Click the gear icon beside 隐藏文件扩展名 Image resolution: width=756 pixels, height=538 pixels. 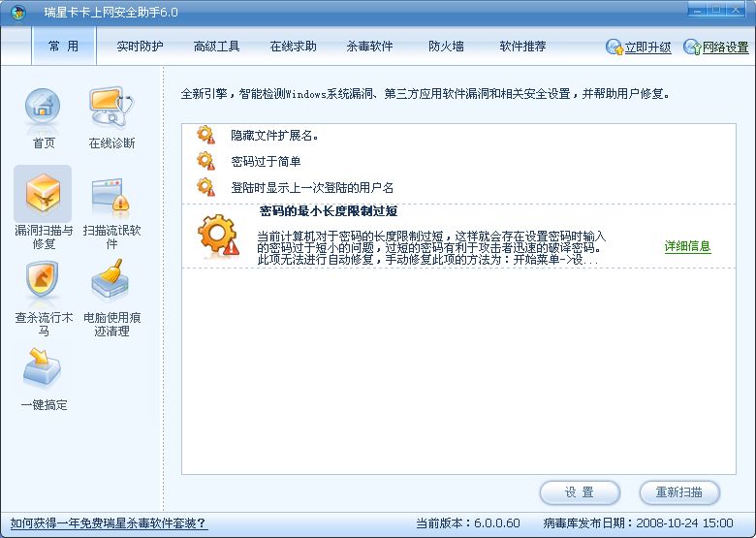point(205,135)
